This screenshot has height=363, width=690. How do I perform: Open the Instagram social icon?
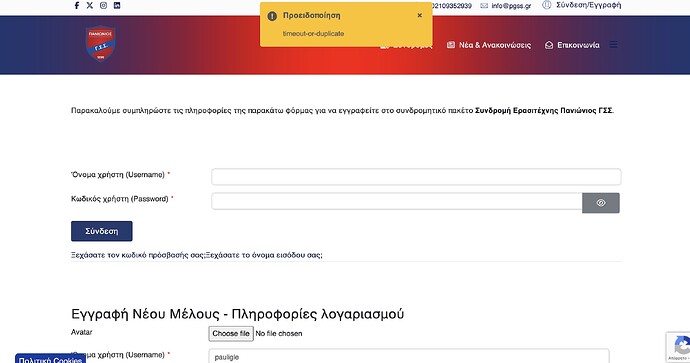103,5
